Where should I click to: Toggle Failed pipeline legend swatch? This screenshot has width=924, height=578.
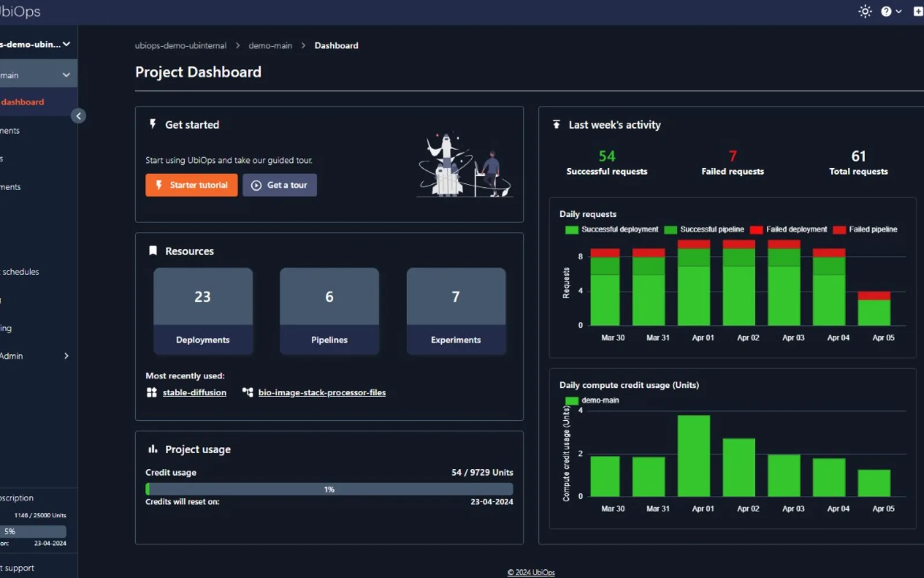pos(840,230)
